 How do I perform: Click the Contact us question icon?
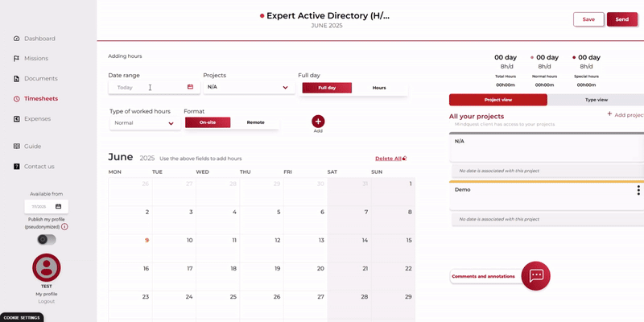pyautogui.click(x=16, y=167)
